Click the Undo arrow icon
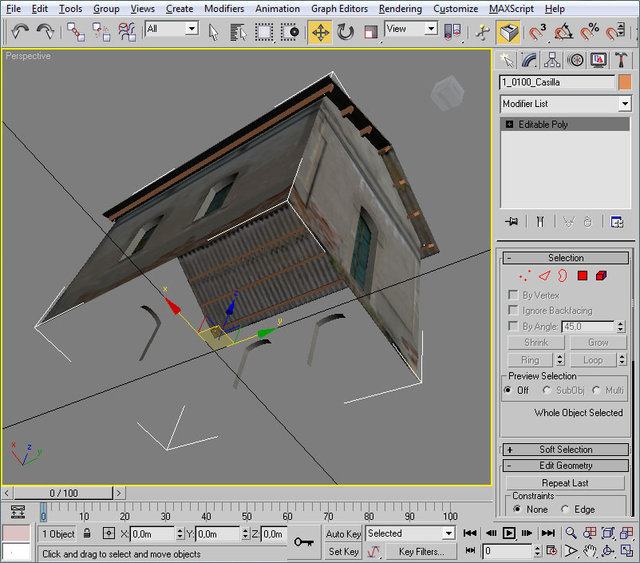Viewport: 640px width, 563px height. click(x=20, y=31)
